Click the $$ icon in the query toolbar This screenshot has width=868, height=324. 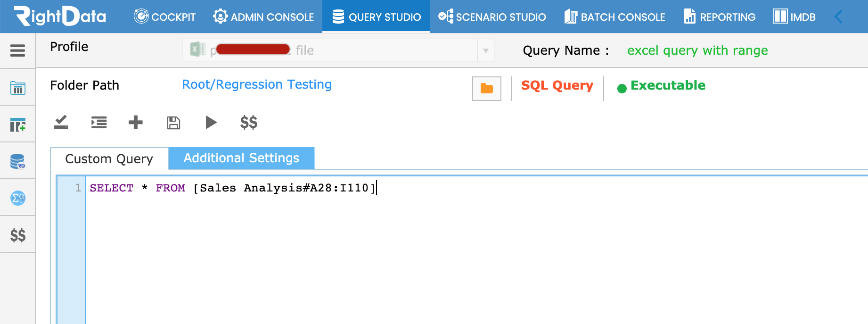click(249, 123)
